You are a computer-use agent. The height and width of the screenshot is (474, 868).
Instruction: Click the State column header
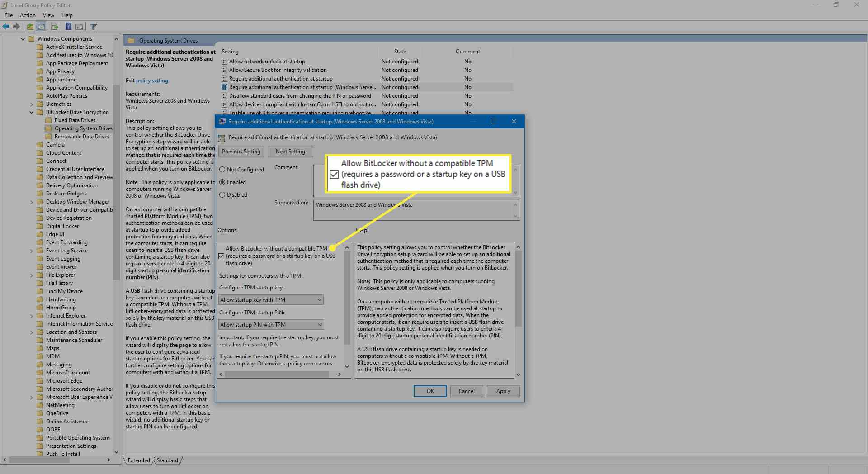click(x=400, y=52)
